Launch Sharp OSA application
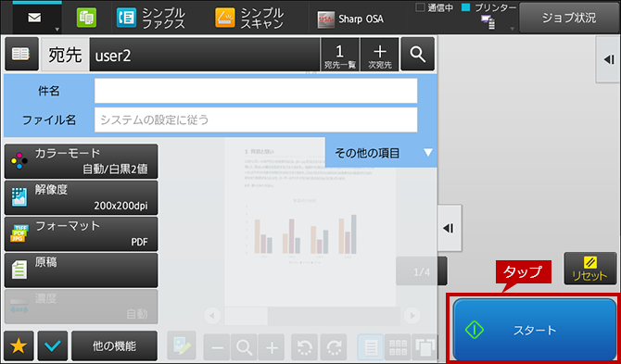 point(350,19)
